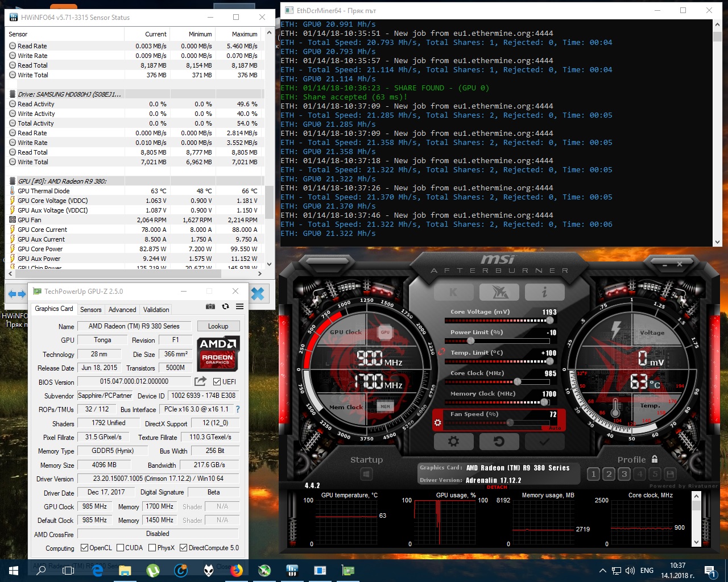Reset Afterburner settings to default

[x=499, y=441]
